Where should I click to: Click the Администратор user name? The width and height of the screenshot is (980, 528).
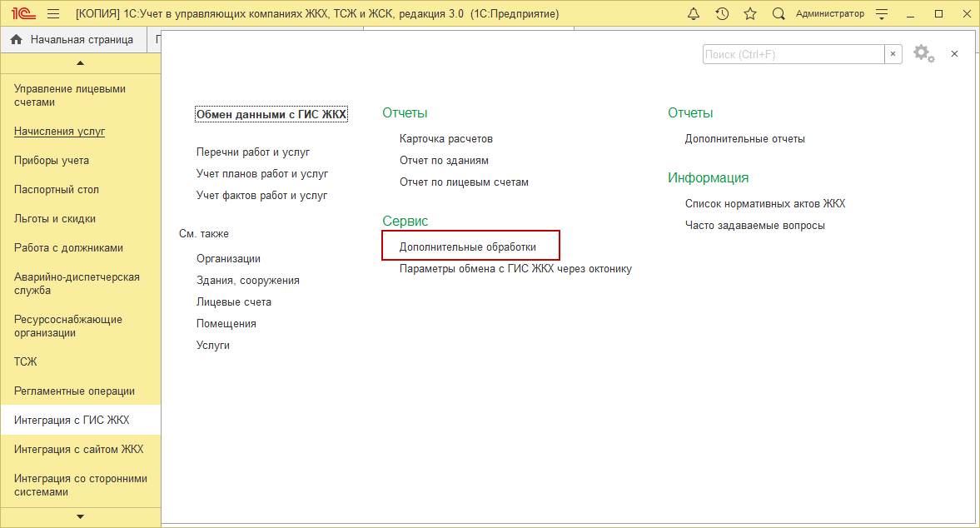830,14
